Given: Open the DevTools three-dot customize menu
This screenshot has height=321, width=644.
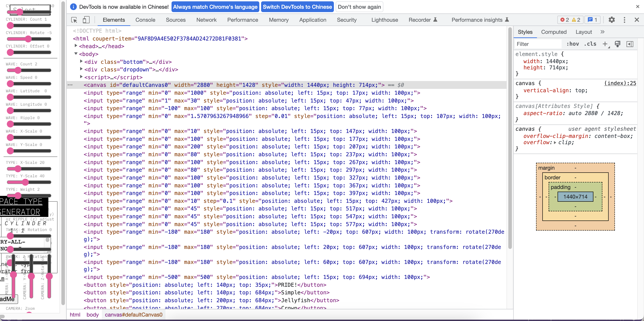Looking at the screenshot, I should tap(624, 20).
